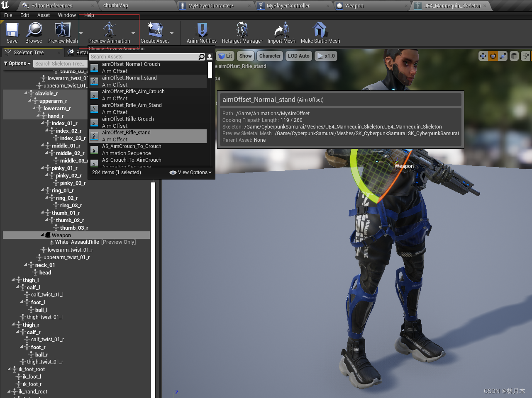Click the Unreal Engine logo icon

(5, 5)
